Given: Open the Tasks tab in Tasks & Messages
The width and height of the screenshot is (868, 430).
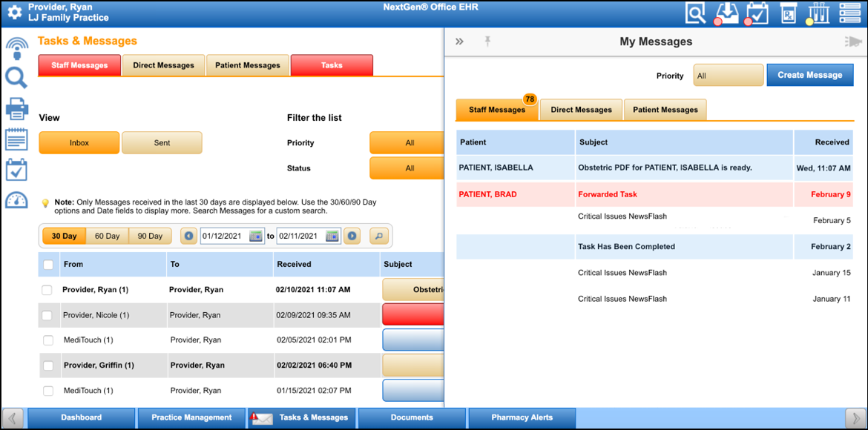Looking at the screenshot, I should coord(332,64).
